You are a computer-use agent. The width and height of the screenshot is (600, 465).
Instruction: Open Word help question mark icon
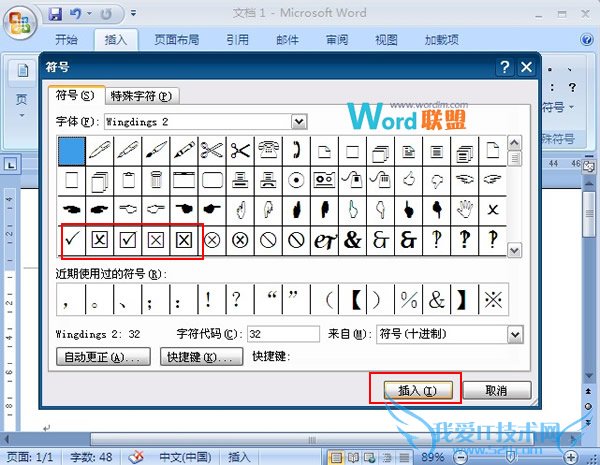[587, 40]
